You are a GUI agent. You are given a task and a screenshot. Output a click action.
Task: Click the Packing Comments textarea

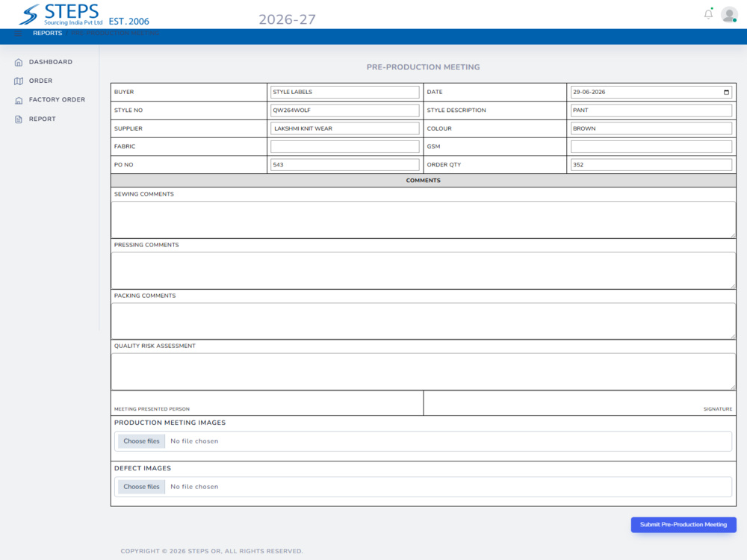(x=423, y=321)
